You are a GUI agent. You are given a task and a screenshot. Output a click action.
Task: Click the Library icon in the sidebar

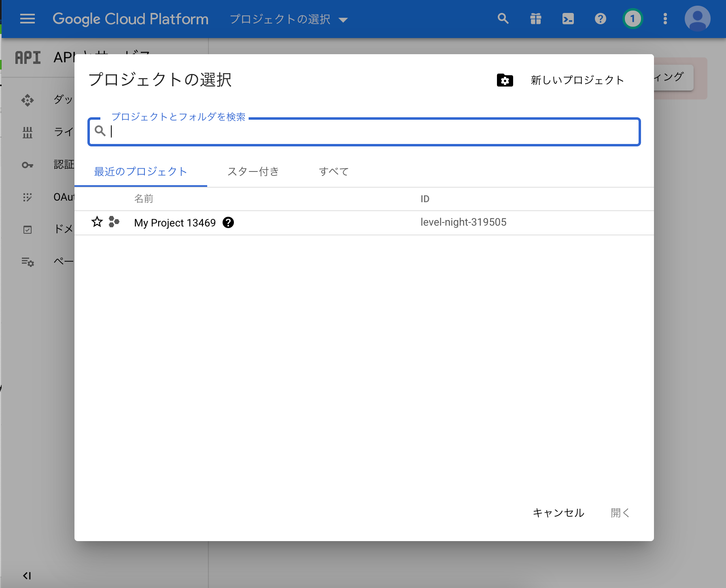coord(28,133)
